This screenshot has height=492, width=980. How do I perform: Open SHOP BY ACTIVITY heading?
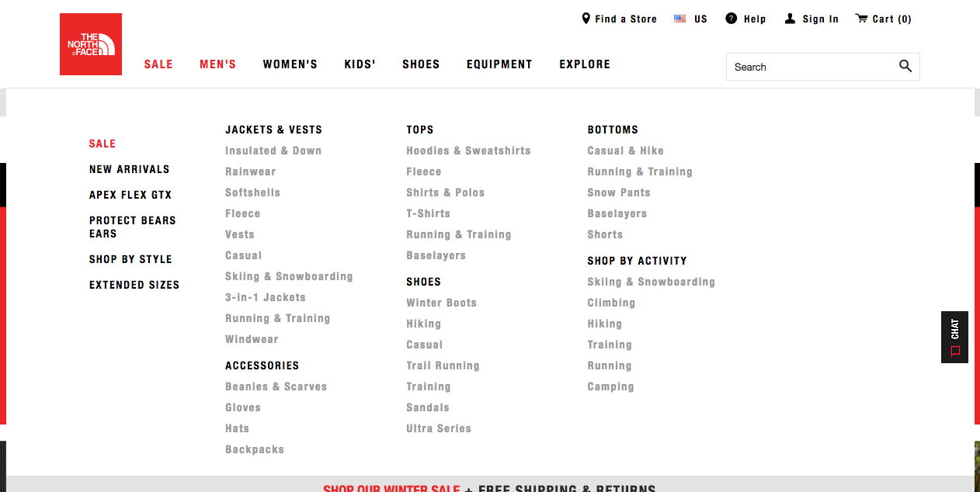(x=637, y=261)
